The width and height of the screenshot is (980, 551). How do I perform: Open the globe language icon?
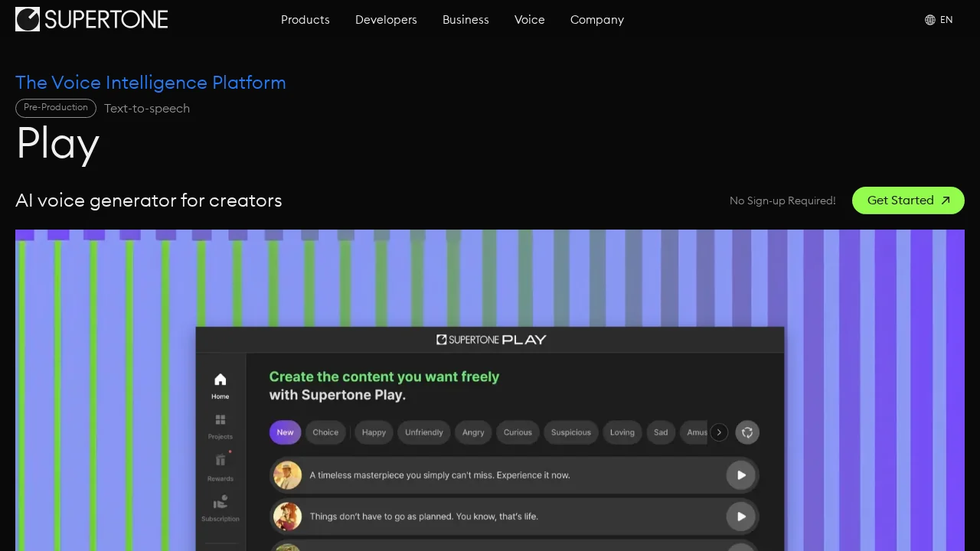click(929, 20)
